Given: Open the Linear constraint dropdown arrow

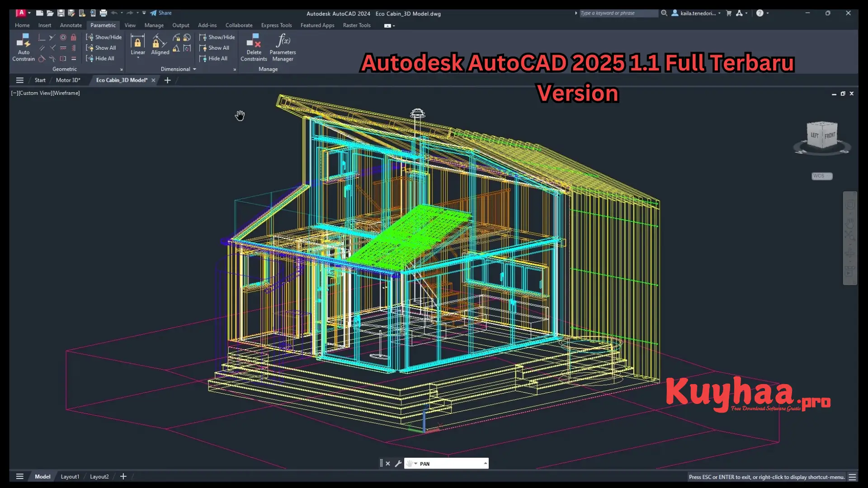Looking at the screenshot, I should 137,57.
